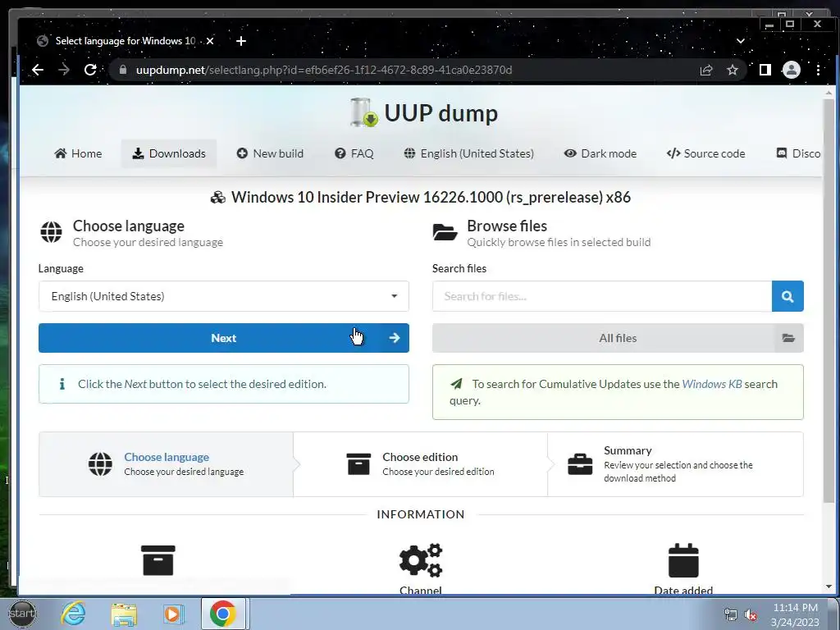Screen dimensions: 840x630
Task: Click the All files button
Action: coord(618,338)
